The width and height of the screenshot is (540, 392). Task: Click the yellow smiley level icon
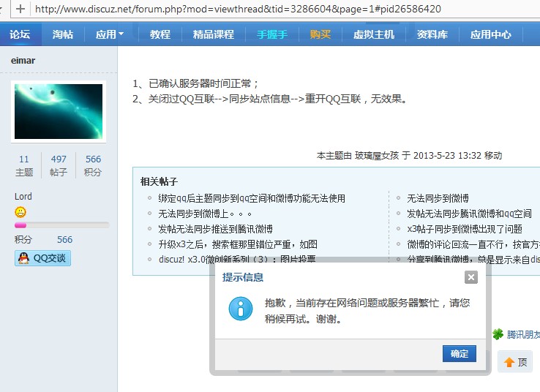(20, 212)
